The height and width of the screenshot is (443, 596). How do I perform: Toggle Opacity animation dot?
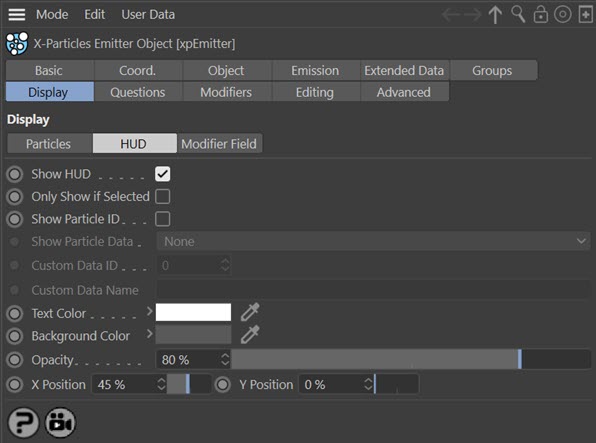(15, 360)
